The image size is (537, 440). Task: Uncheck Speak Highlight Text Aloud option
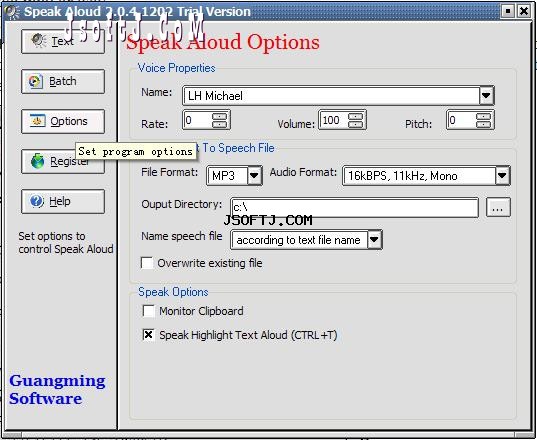[x=149, y=335]
